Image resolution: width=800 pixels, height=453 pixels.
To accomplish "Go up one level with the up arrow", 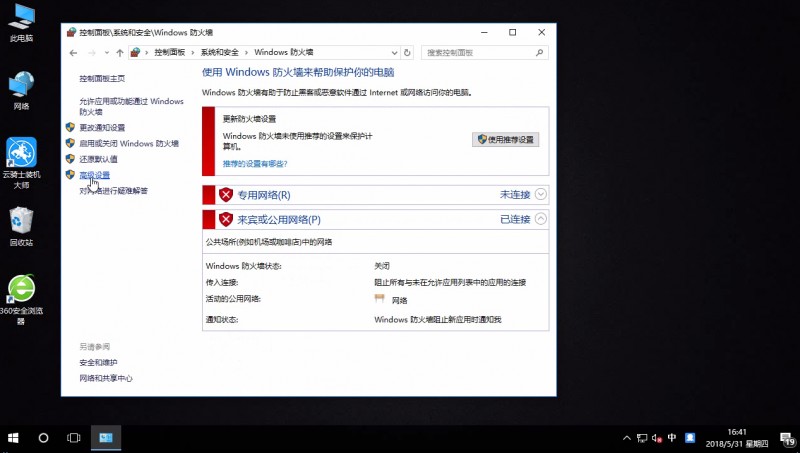I will [119, 53].
